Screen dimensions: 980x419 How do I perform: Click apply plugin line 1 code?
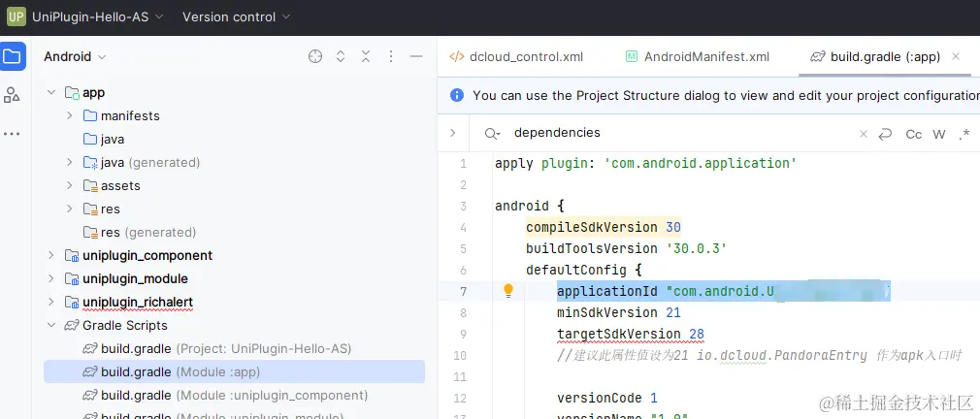645,164
